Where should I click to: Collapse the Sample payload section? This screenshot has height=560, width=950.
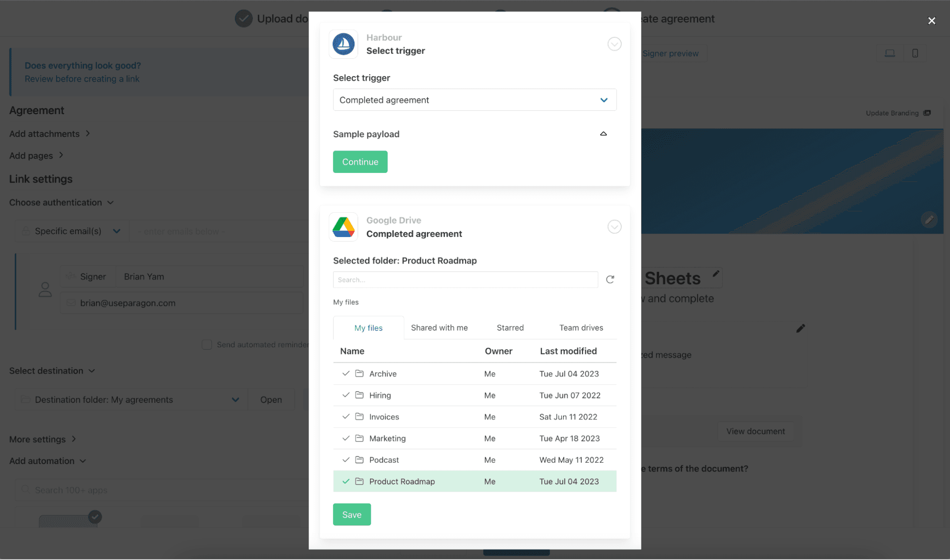coord(603,134)
